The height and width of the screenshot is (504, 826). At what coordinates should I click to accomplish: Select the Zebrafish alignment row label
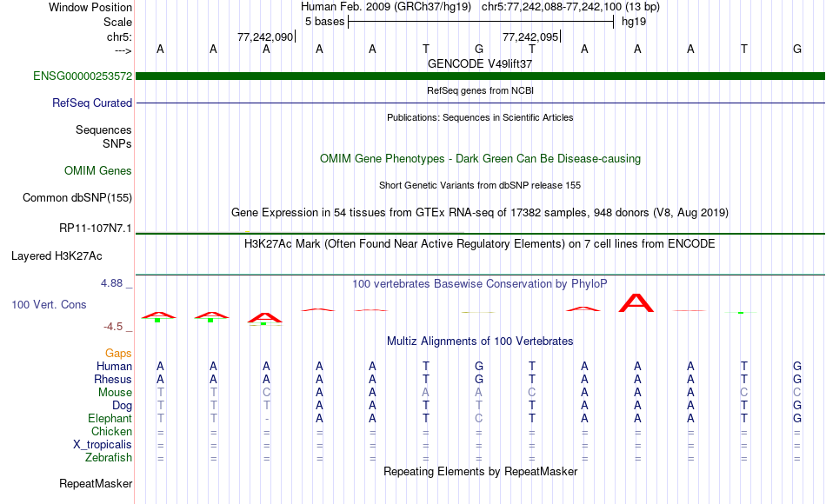click(109, 457)
